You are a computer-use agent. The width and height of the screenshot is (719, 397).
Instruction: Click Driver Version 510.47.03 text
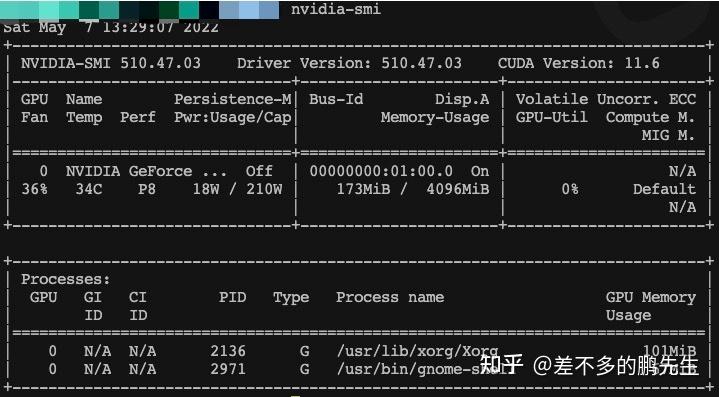click(349, 63)
